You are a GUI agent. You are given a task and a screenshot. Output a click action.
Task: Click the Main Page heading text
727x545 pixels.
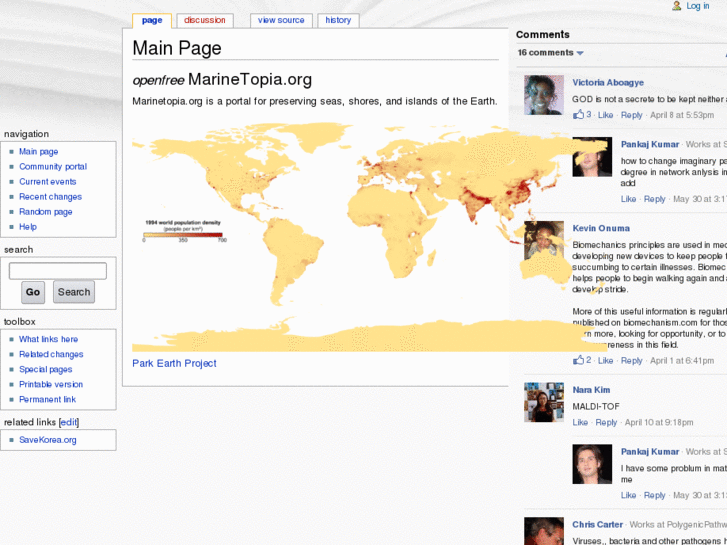pos(177,48)
